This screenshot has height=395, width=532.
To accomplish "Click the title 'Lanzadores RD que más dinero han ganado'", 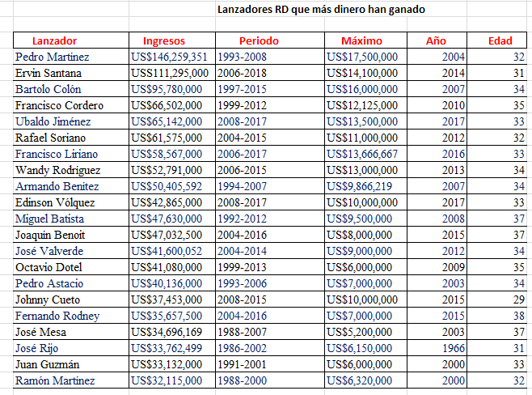I will (x=321, y=10).
